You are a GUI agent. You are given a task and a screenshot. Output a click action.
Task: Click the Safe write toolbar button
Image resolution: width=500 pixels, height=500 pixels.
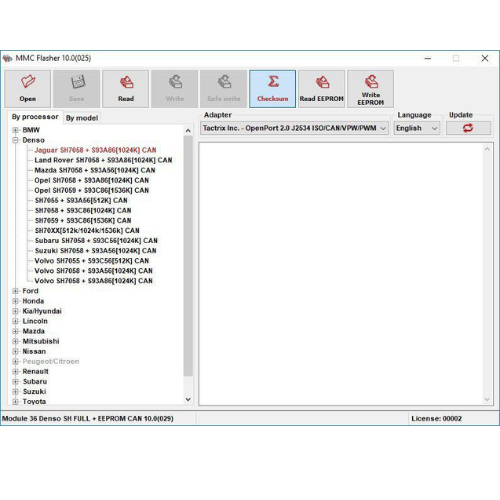pyautogui.click(x=224, y=89)
